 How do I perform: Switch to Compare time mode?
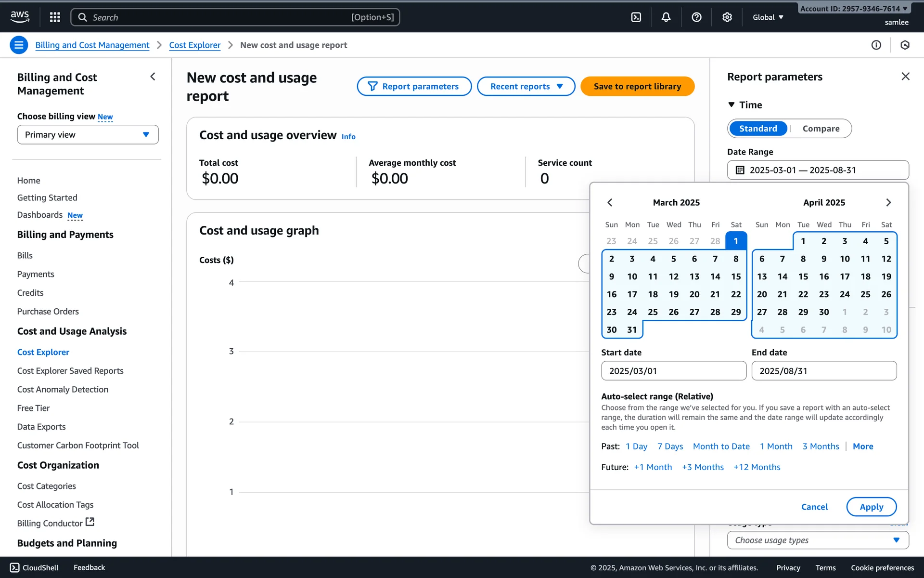821,129
